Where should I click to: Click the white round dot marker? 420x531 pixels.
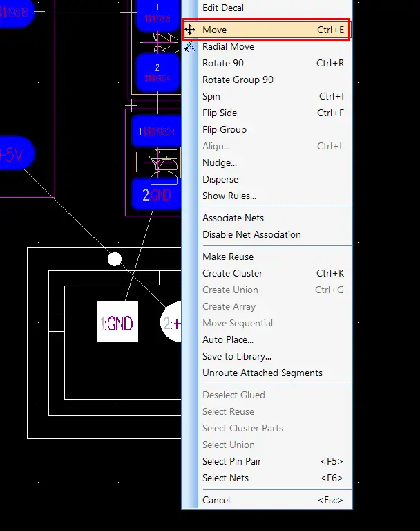coord(115,259)
